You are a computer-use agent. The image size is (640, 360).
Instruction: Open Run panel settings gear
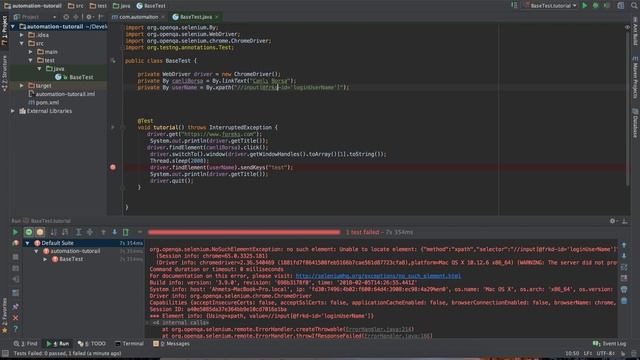pyautogui.click(x=613, y=221)
